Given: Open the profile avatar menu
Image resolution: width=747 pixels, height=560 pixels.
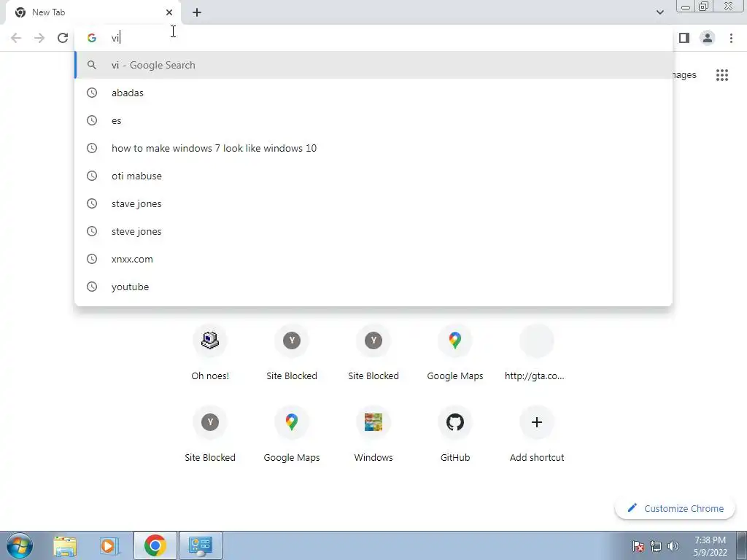Looking at the screenshot, I should tap(708, 38).
